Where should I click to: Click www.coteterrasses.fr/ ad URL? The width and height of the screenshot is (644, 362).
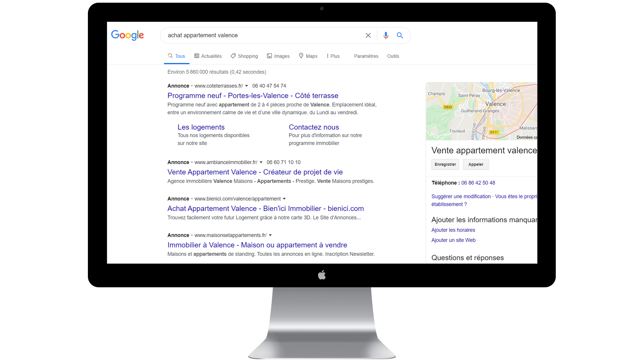pyautogui.click(x=219, y=86)
